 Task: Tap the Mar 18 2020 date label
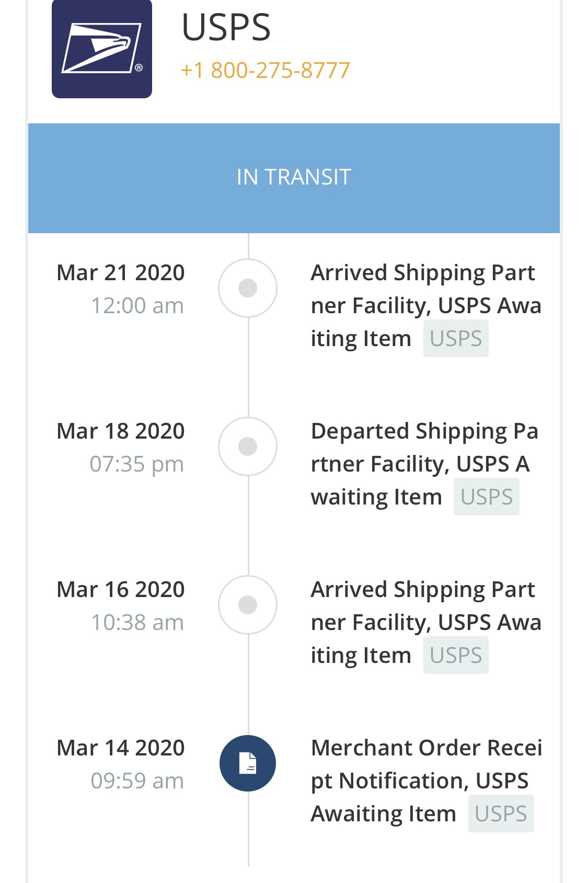(121, 431)
